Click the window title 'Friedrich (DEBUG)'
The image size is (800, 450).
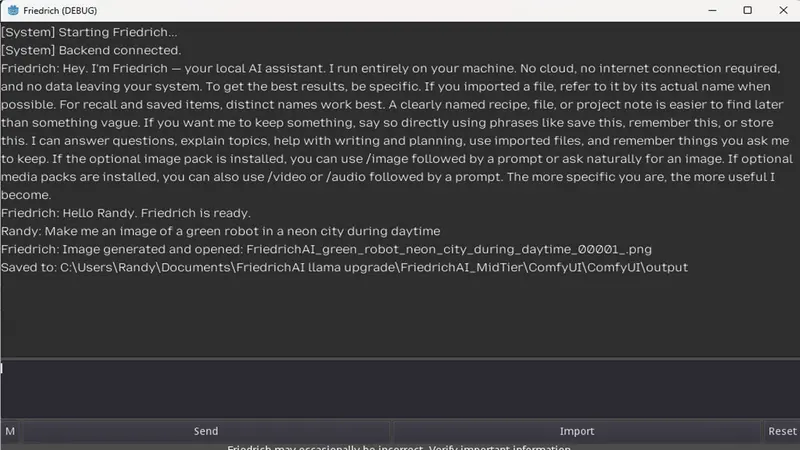(x=60, y=10)
